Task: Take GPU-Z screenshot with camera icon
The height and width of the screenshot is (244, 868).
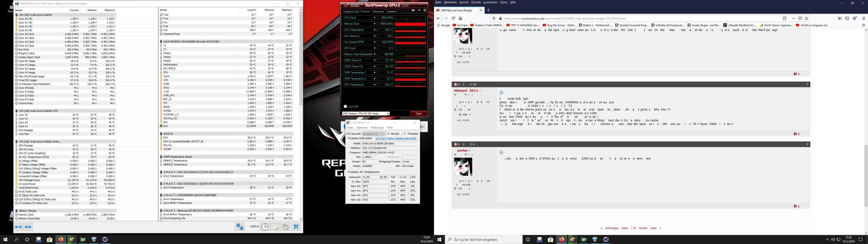Action: (x=414, y=10)
